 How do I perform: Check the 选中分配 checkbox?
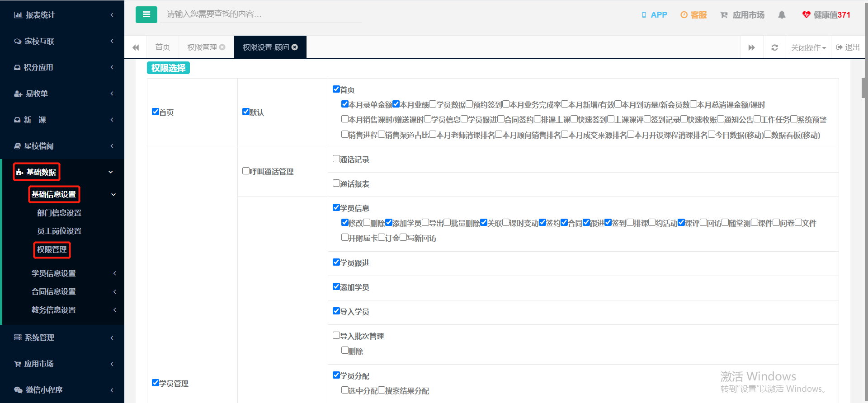click(345, 390)
